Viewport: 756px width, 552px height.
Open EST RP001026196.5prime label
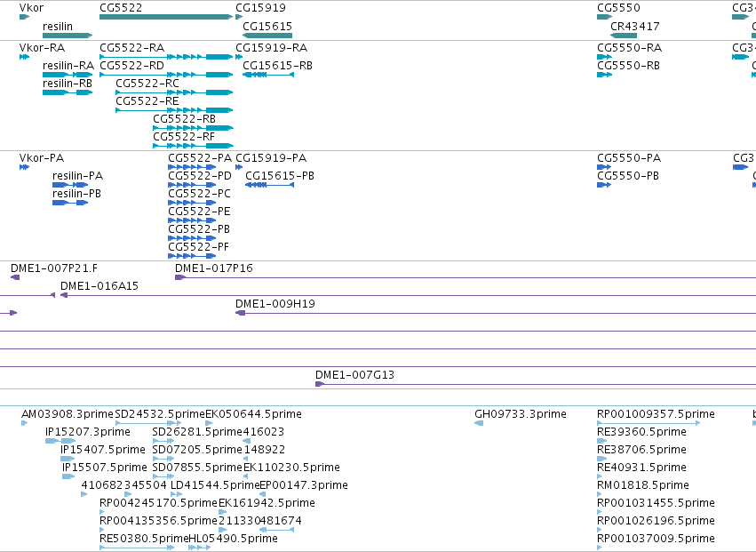pos(657,521)
